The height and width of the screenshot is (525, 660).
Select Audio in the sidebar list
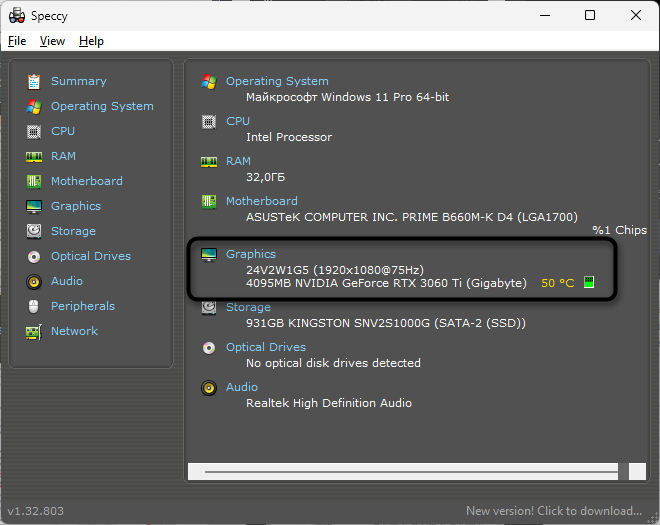[67, 281]
